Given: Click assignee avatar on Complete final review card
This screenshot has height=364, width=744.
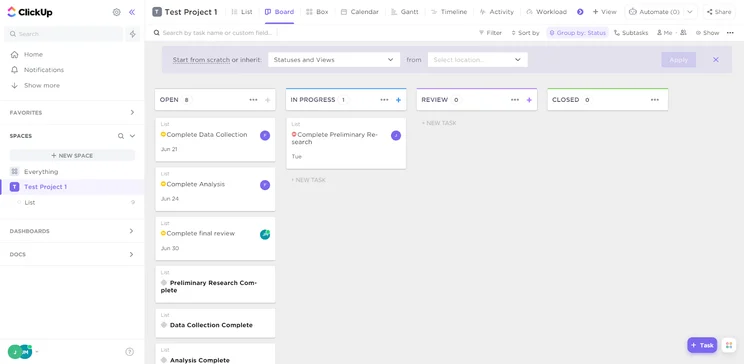Looking at the screenshot, I should click(x=265, y=234).
